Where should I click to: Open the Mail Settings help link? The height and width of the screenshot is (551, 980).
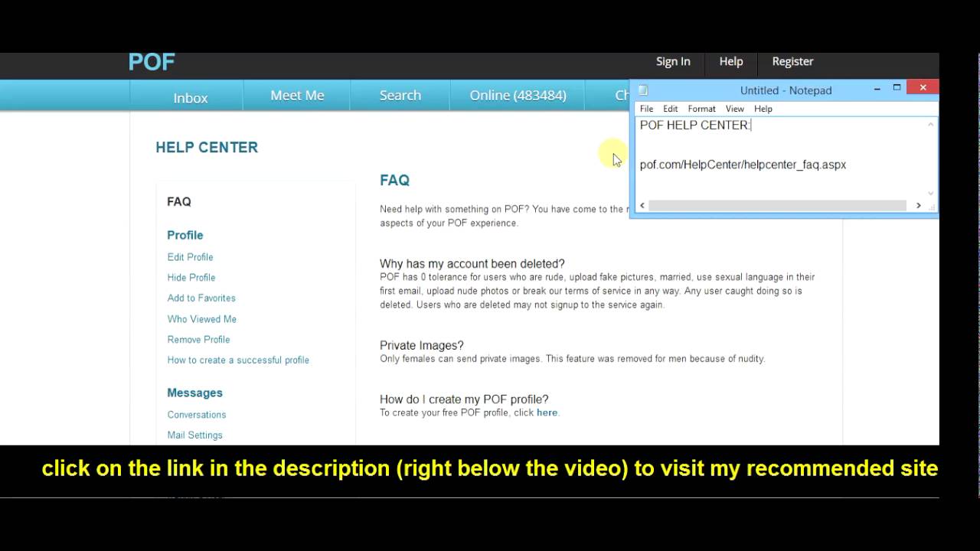(195, 435)
